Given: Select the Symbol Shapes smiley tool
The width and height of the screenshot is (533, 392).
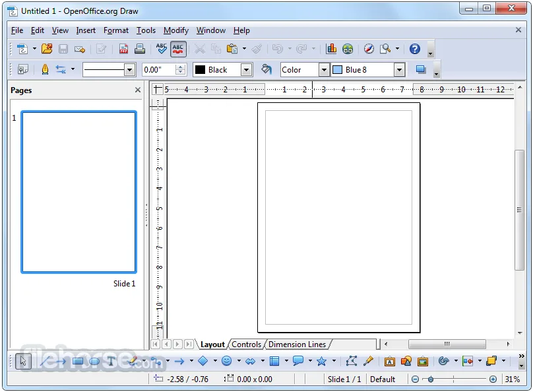Looking at the screenshot, I should pyautogui.click(x=227, y=361).
